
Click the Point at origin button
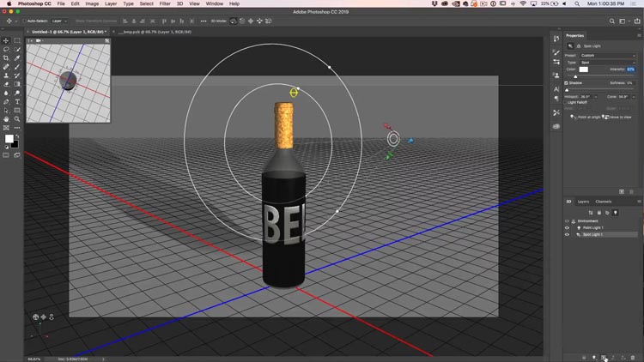coord(585,117)
